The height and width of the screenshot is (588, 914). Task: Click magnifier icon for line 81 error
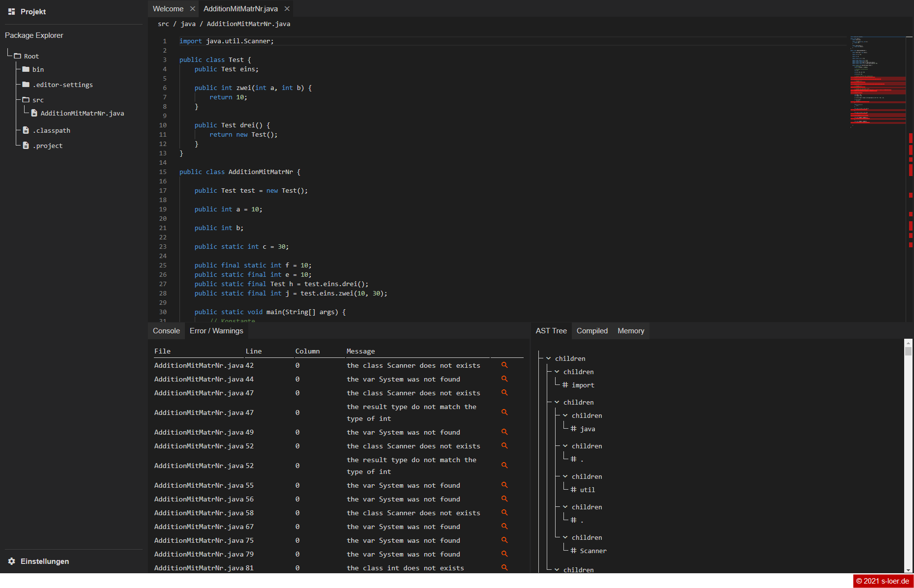(x=504, y=567)
